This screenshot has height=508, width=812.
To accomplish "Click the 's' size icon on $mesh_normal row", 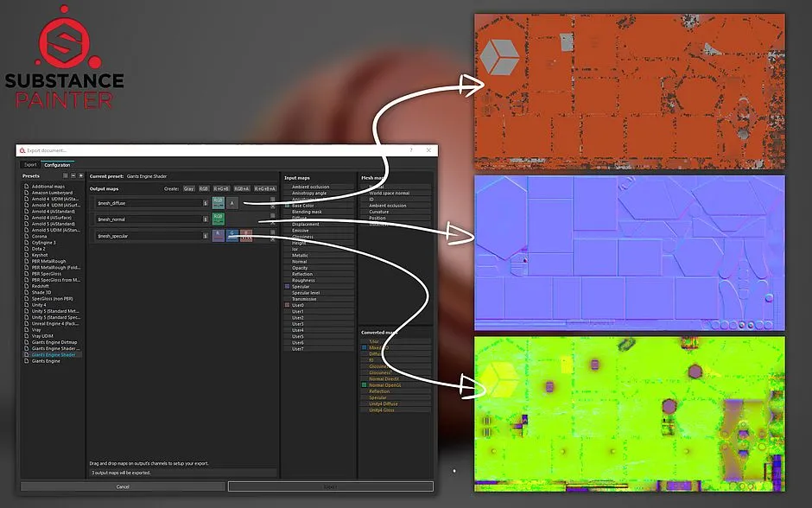I will [207, 219].
